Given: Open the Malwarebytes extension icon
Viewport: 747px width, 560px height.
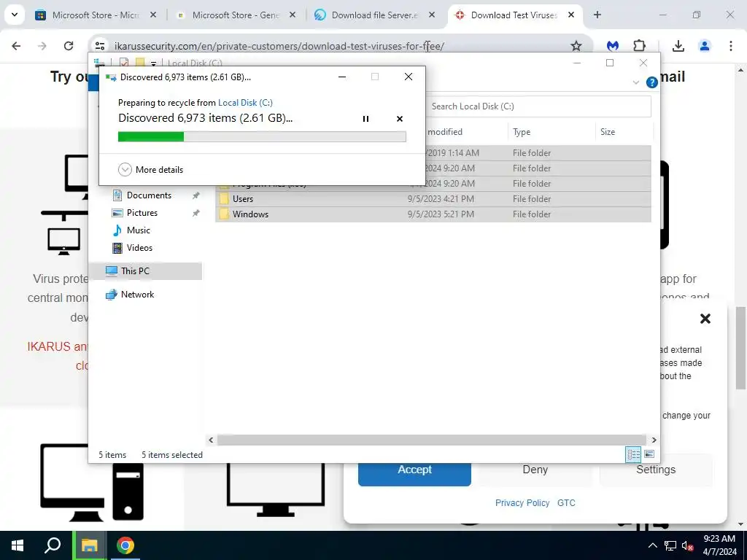Looking at the screenshot, I should coord(613,46).
